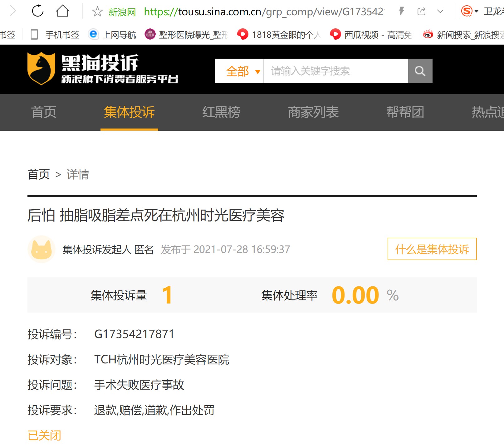The width and height of the screenshot is (504, 447).
Task: Open 新闻搜索_新浪搜索 bookmark
Action: [x=463, y=35]
